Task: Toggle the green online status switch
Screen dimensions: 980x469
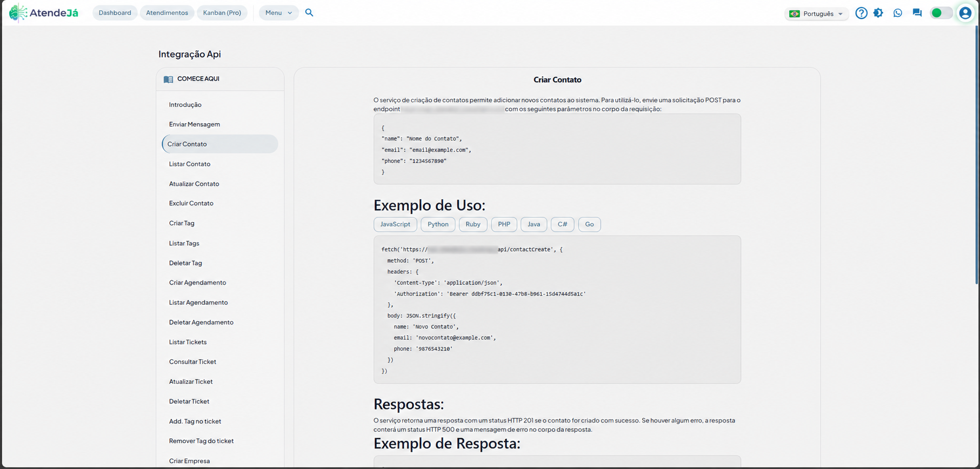Action: click(941, 13)
